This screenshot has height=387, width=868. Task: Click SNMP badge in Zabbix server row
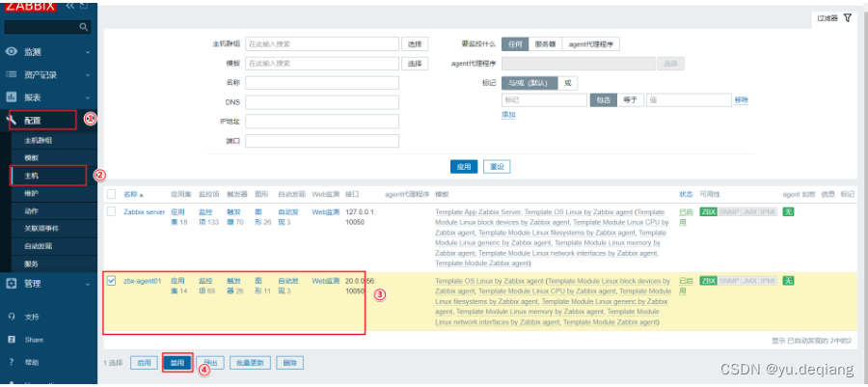(x=728, y=212)
